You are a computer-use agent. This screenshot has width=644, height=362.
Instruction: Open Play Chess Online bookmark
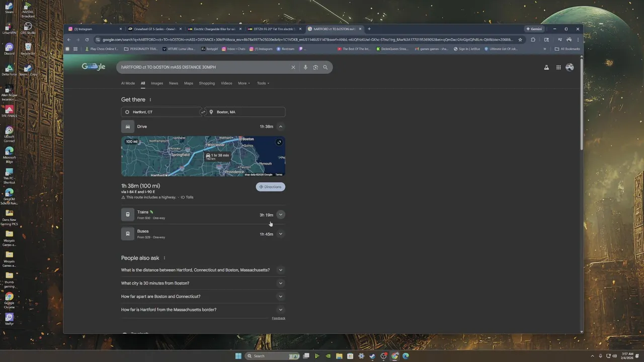coord(101,49)
